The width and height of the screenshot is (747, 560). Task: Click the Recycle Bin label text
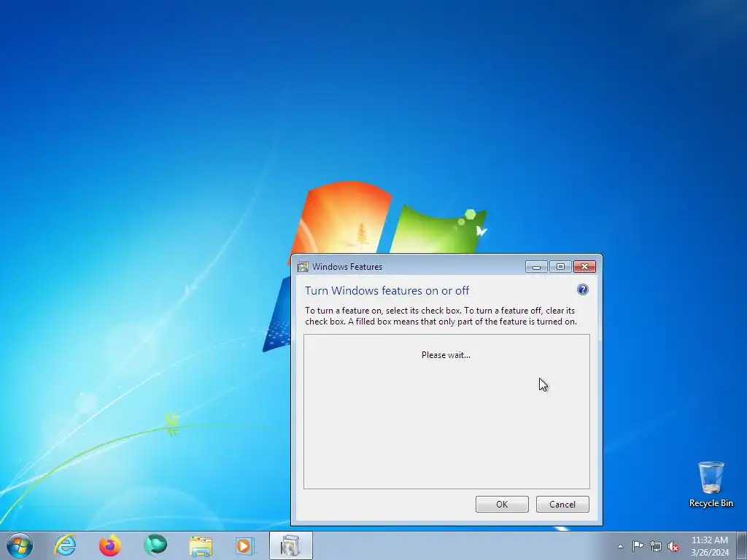coord(711,503)
